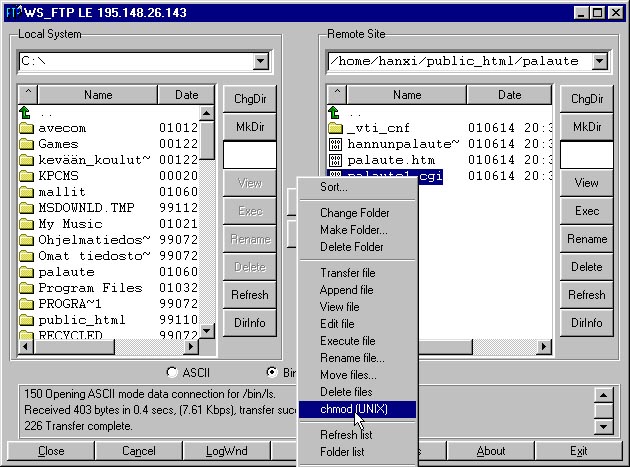Select the Binary transfer mode radio button

273,372
